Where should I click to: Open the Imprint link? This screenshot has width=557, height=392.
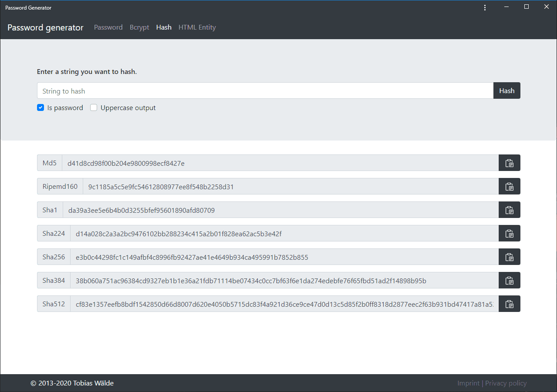tap(469, 383)
